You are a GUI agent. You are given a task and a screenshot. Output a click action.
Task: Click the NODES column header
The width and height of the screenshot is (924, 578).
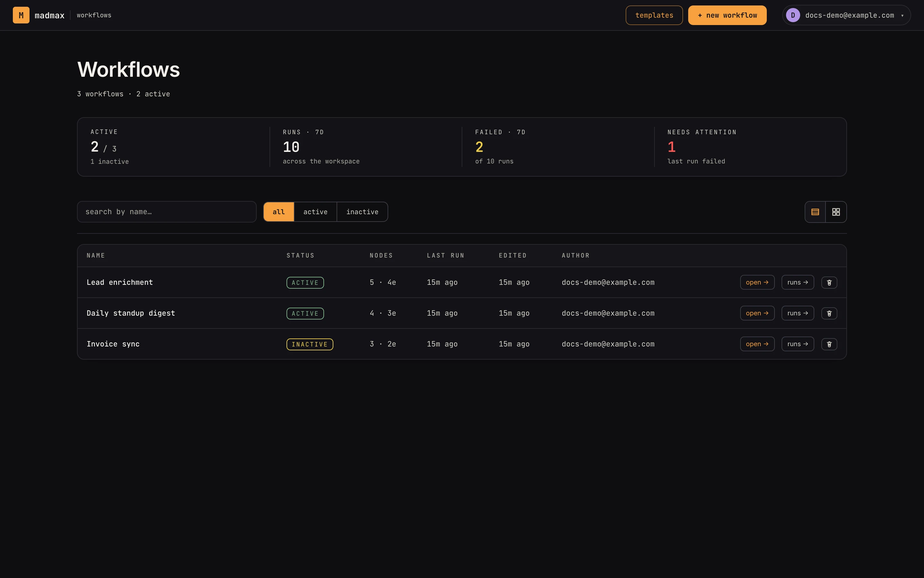click(x=381, y=255)
